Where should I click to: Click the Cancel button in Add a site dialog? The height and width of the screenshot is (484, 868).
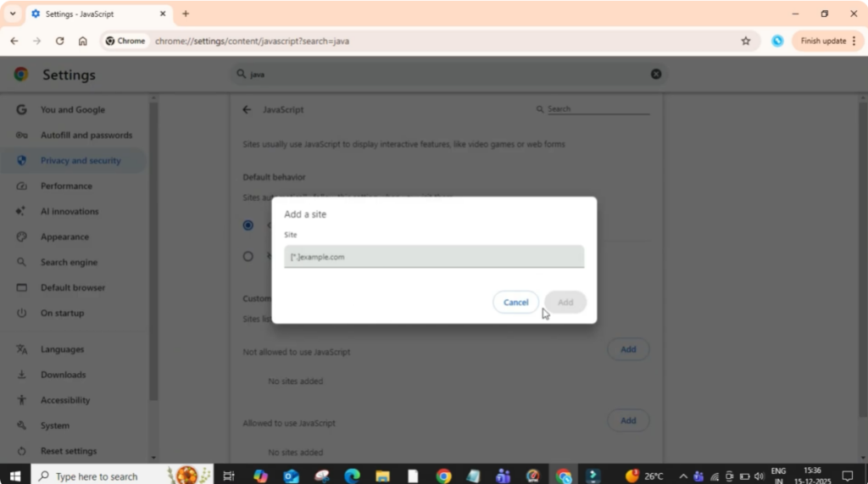(x=515, y=302)
